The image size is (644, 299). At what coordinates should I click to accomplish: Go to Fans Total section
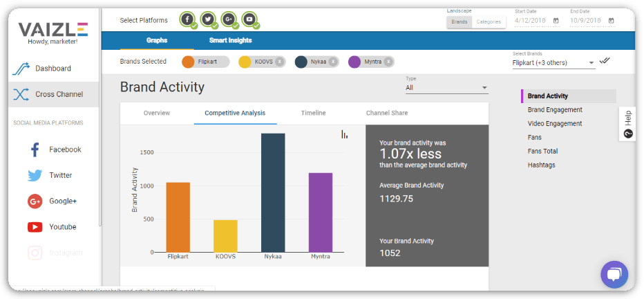pyautogui.click(x=542, y=152)
